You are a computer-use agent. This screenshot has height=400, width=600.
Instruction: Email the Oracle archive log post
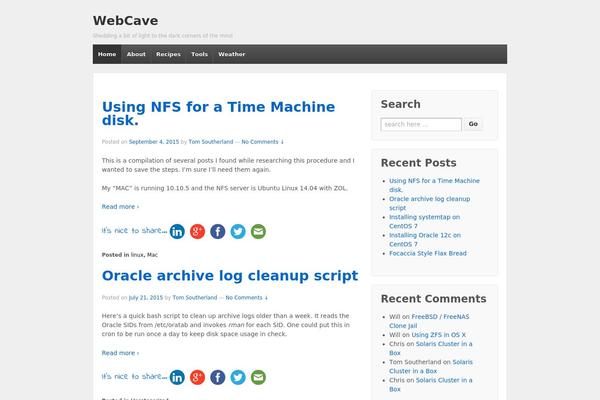click(x=258, y=377)
